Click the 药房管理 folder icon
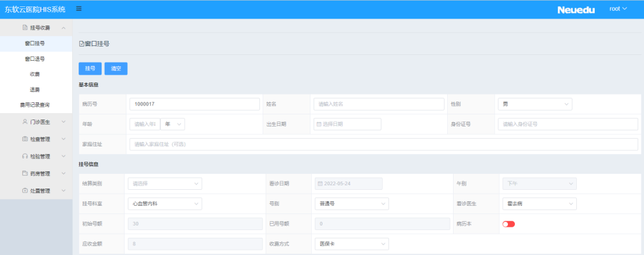This screenshot has height=255, width=644. (x=25, y=174)
